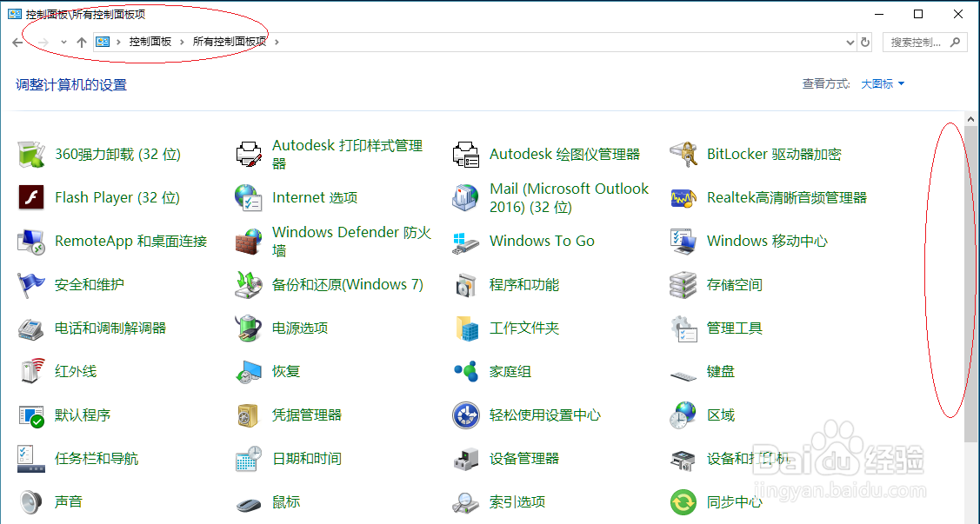Click the 同步中心 green sync icon

click(x=683, y=502)
